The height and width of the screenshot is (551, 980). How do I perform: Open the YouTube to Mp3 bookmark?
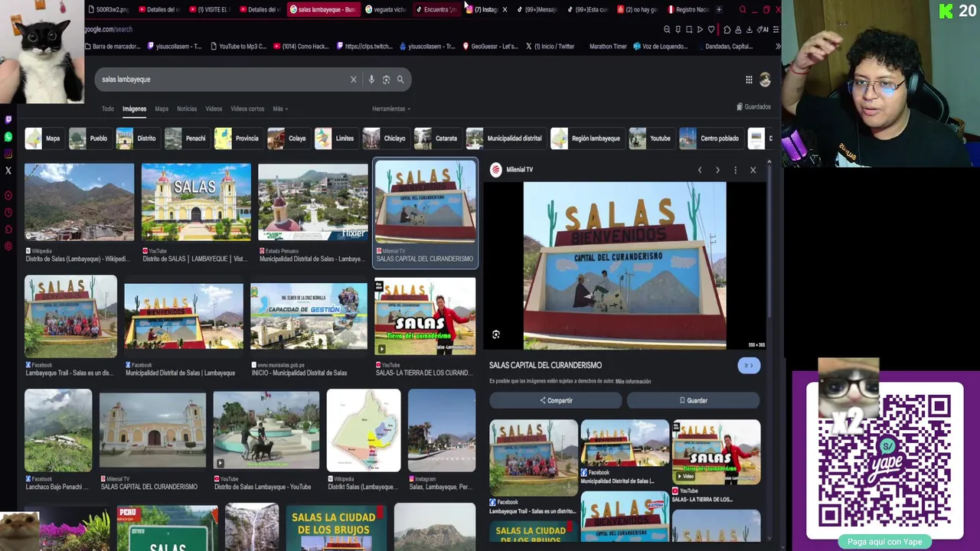(237, 46)
